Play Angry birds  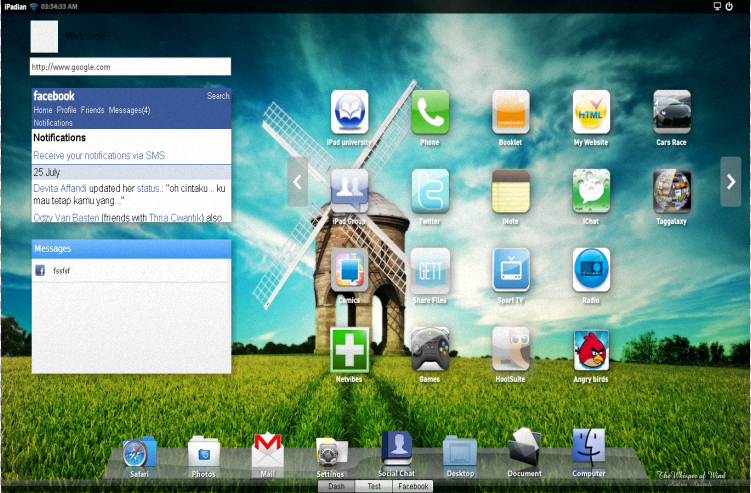pyautogui.click(x=591, y=350)
